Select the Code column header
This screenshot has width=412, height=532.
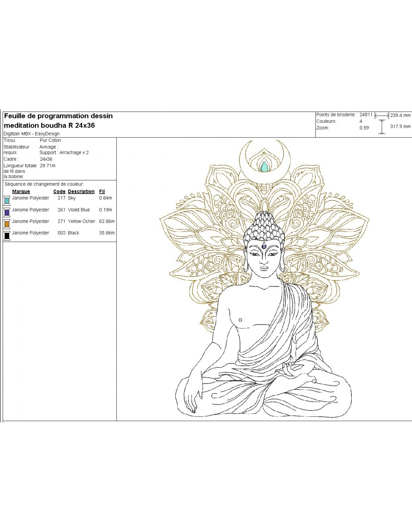pyautogui.click(x=59, y=191)
